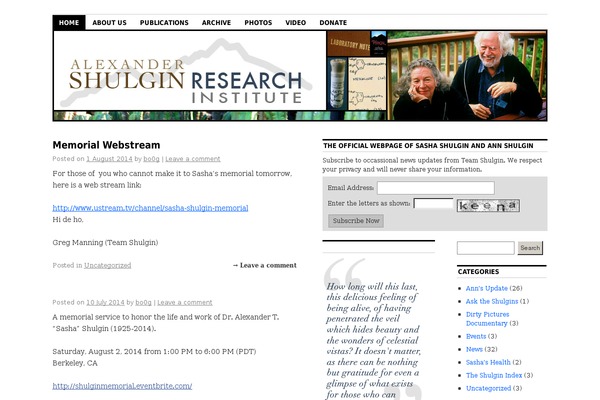The width and height of the screenshot is (600, 400).
Task: Open The Shulgin Index category
Action: [494, 376]
